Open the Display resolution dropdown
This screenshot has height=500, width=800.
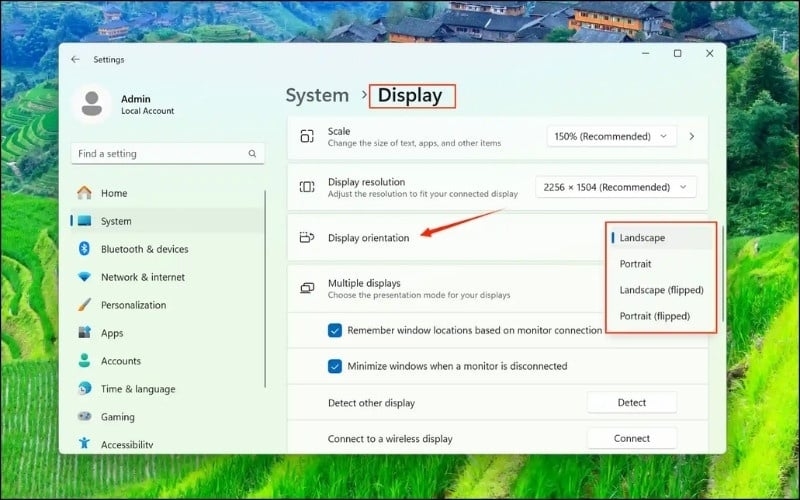tap(616, 187)
